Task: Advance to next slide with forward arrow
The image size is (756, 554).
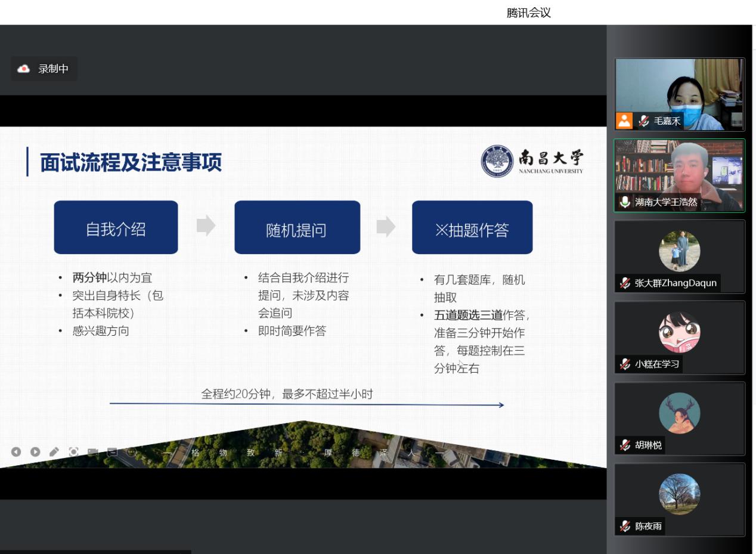Action: pyautogui.click(x=35, y=452)
